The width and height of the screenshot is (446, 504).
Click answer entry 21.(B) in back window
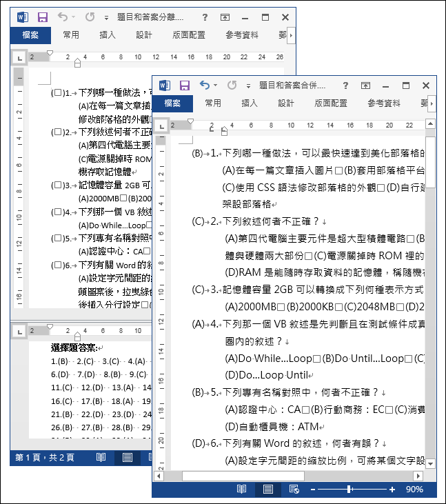[61, 414]
